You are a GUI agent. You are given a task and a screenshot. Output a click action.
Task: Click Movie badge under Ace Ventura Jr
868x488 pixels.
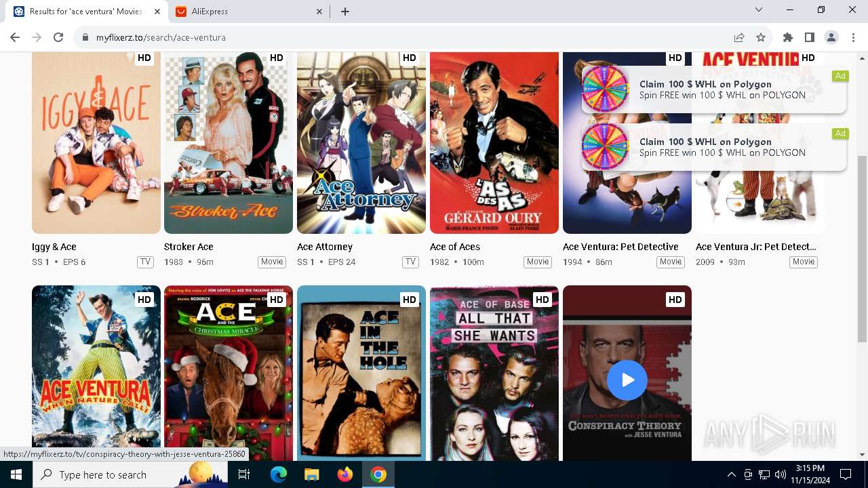pyautogui.click(x=804, y=262)
